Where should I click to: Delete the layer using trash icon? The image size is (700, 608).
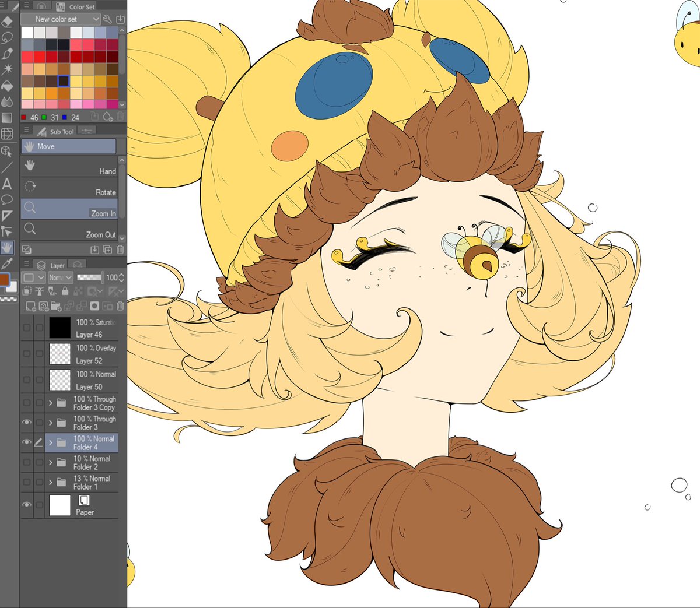(x=120, y=306)
